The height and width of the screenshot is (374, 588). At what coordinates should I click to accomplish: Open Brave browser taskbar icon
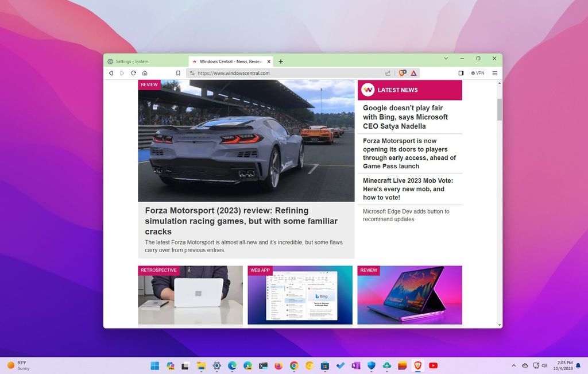pyautogui.click(x=418, y=366)
